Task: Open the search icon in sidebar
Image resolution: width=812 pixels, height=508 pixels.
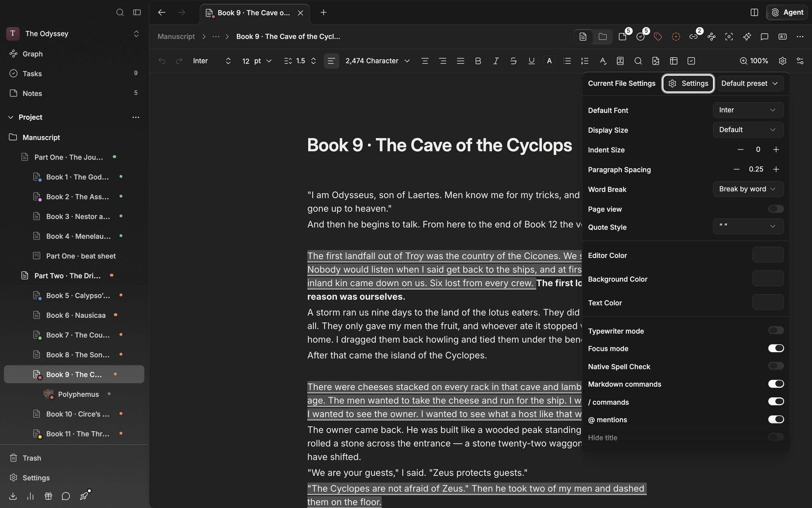Action: tap(120, 12)
